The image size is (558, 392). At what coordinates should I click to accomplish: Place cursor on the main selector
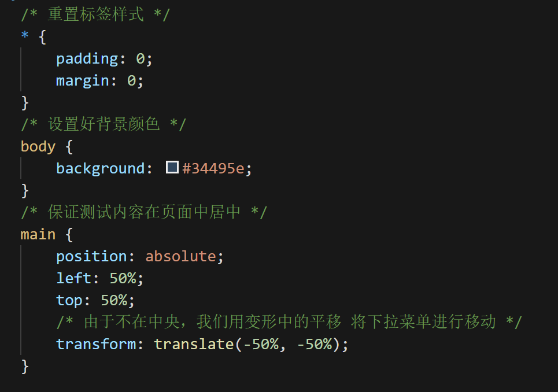(38, 234)
